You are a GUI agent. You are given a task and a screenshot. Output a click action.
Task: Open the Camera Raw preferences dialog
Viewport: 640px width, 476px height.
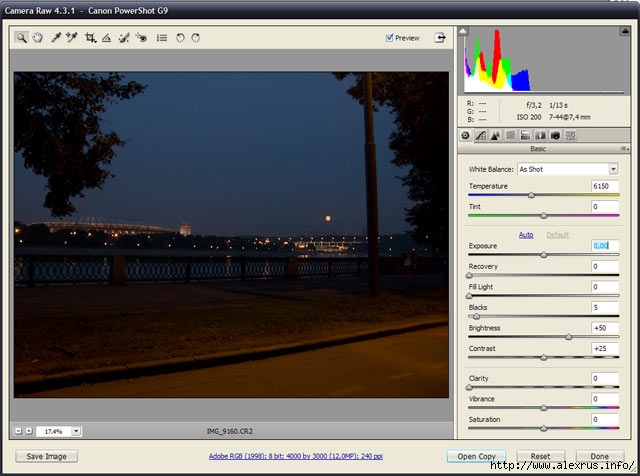pos(162,38)
